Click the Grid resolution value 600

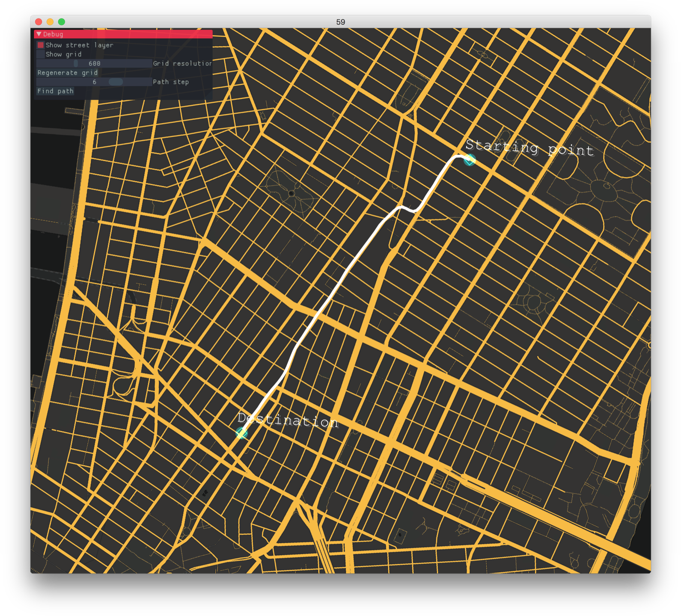pyautogui.click(x=94, y=63)
